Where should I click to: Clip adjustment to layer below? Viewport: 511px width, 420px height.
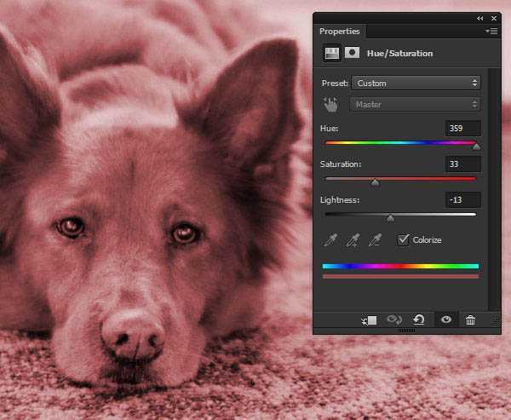pyautogui.click(x=369, y=320)
